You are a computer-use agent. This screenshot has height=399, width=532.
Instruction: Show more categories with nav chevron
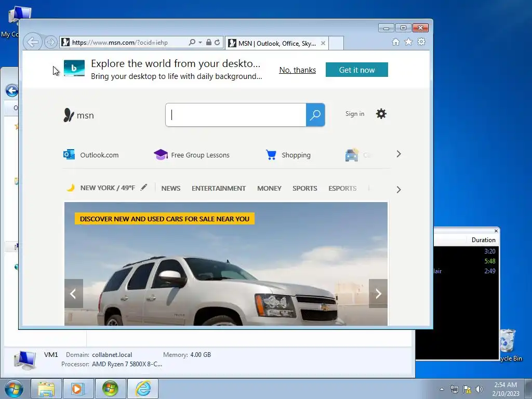tap(398, 189)
